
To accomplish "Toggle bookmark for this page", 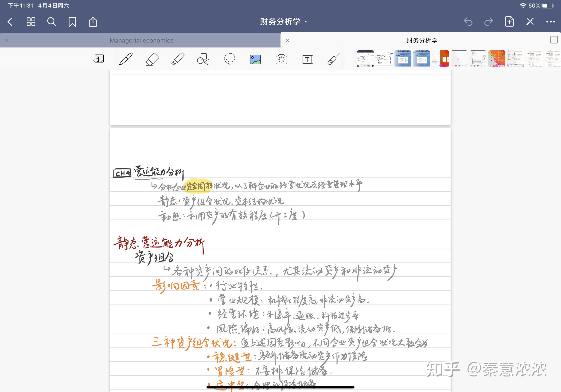I will point(72,22).
